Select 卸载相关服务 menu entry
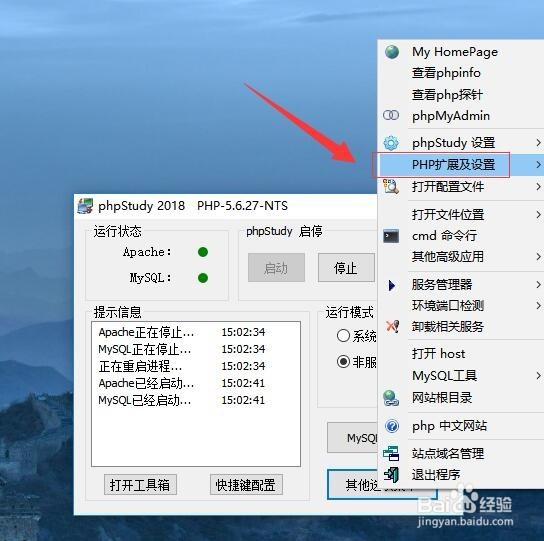The height and width of the screenshot is (541, 544). (x=461, y=327)
